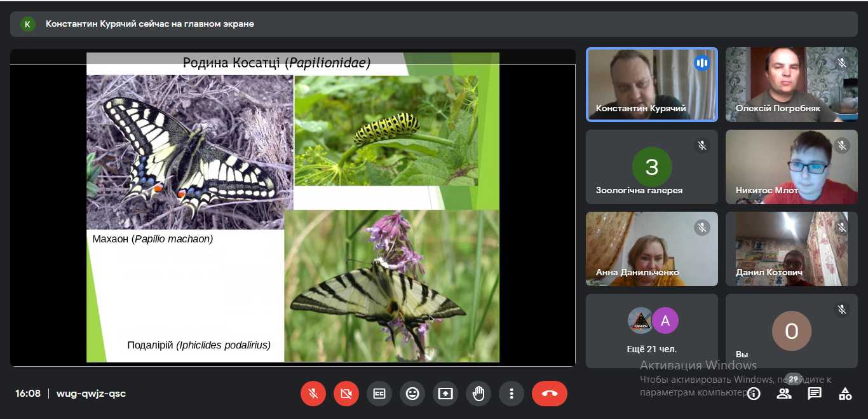Click name label 'Константин Курячий' on tile
The image size is (868, 419).
(641, 108)
